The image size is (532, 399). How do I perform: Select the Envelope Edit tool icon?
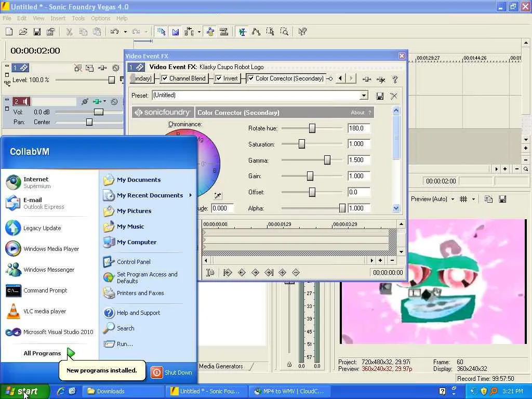click(256, 32)
